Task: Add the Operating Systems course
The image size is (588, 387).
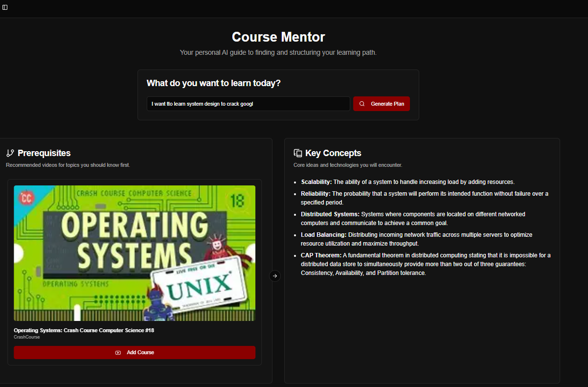Action: [x=135, y=352]
